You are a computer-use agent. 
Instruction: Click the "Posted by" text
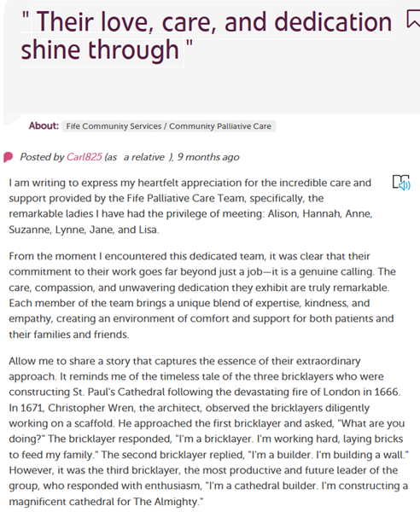(42, 157)
